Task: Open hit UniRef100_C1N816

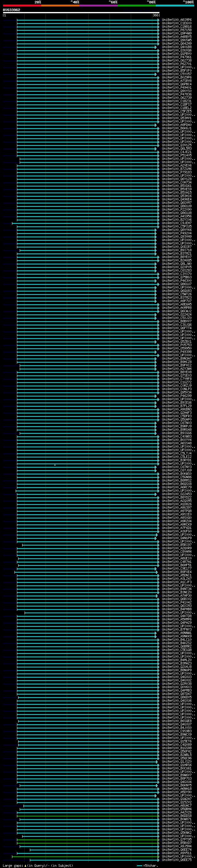Action: tap(177, 26)
